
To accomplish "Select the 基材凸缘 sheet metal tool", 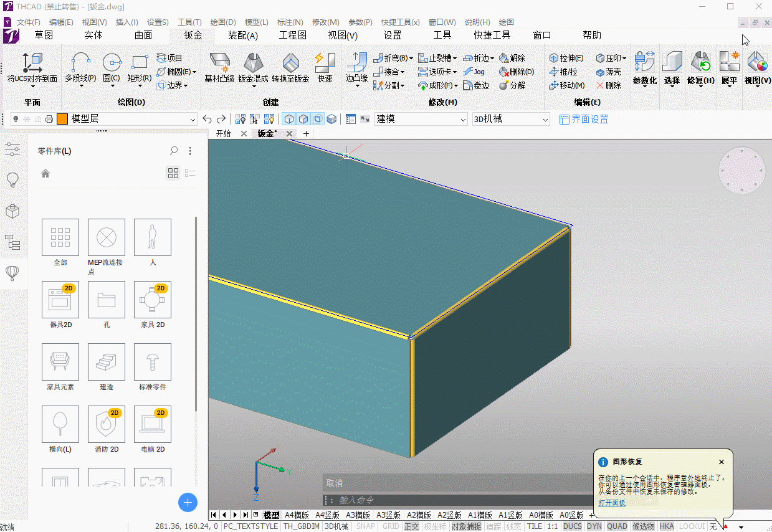I will tap(219, 68).
